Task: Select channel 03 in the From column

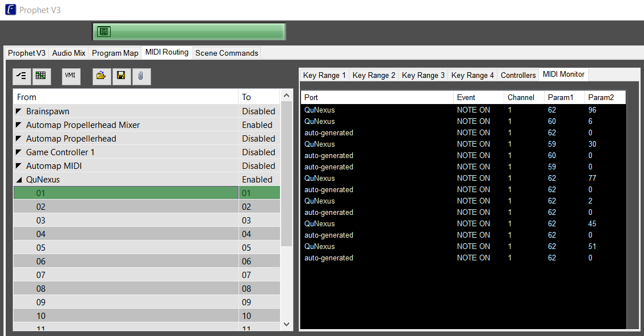Action: click(126, 220)
